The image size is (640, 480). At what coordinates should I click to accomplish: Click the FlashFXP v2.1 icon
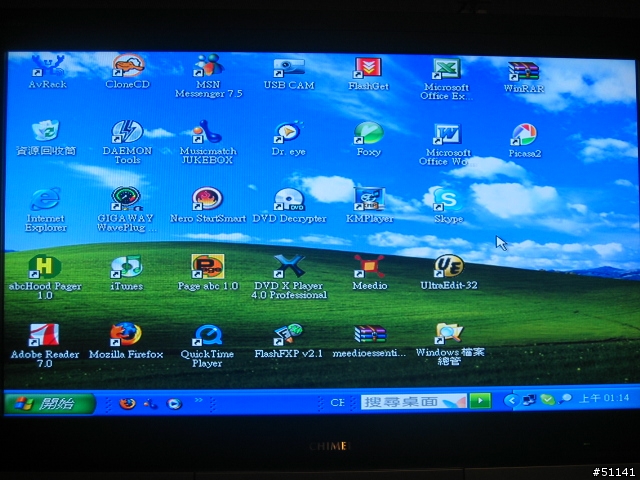289,341
